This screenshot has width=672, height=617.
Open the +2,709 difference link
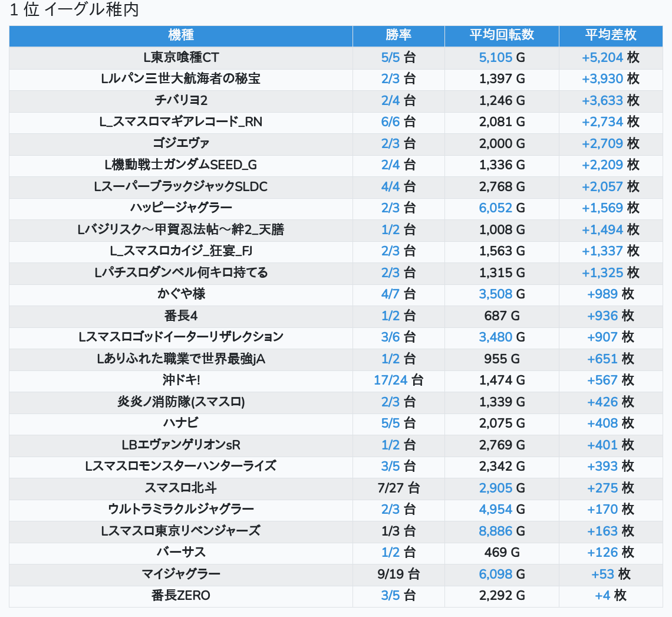point(602,143)
